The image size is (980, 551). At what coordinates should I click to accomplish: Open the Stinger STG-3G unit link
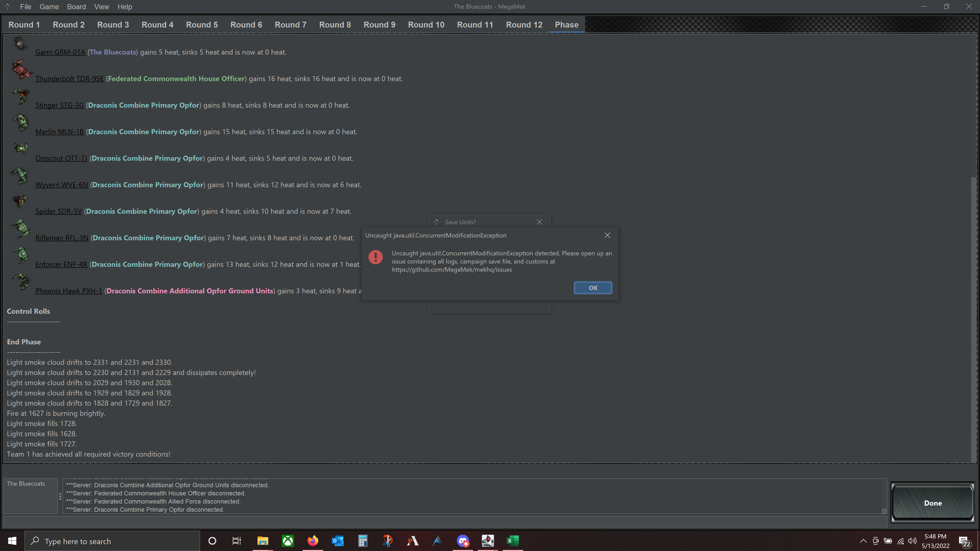[59, 105]
